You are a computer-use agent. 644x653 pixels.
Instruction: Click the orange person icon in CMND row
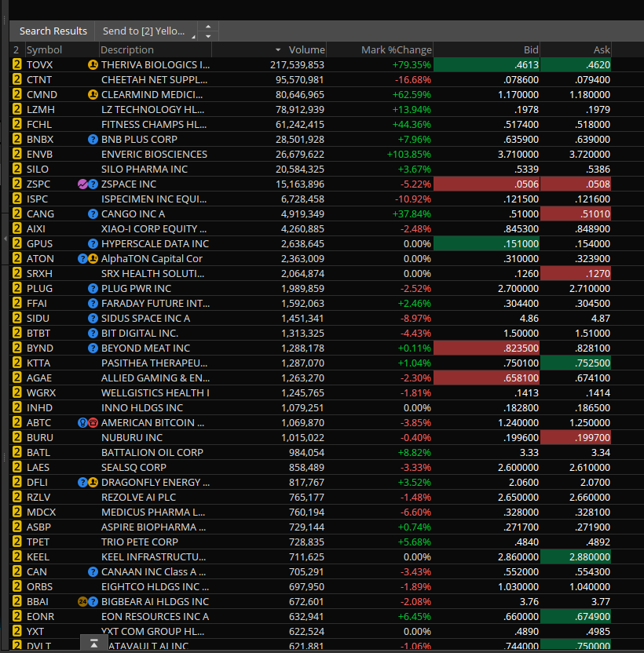[x=93, y=94]
